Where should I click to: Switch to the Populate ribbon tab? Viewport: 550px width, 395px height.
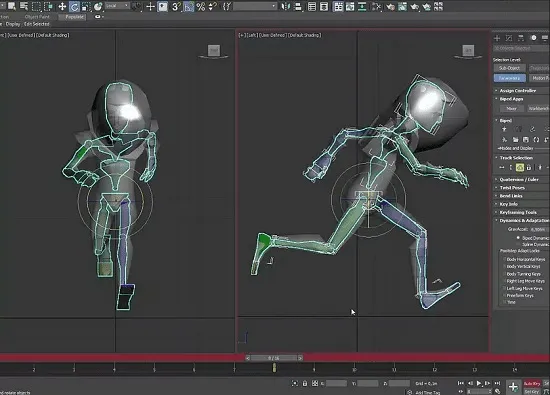coord(74,17)
